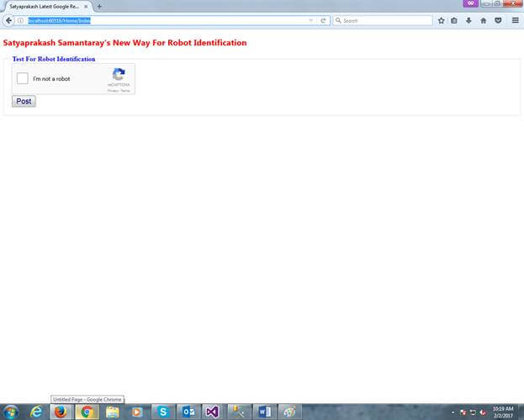Viewport: 524px width, 420px height.
Task: Open the Pocket icon
Action: point(498,21)
